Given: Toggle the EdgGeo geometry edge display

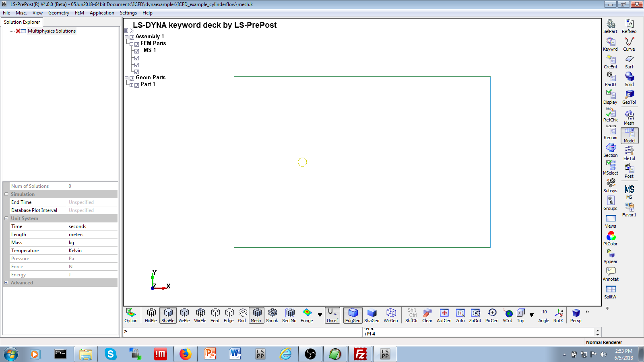Looking at the screenshot, I should click(353, 315).
